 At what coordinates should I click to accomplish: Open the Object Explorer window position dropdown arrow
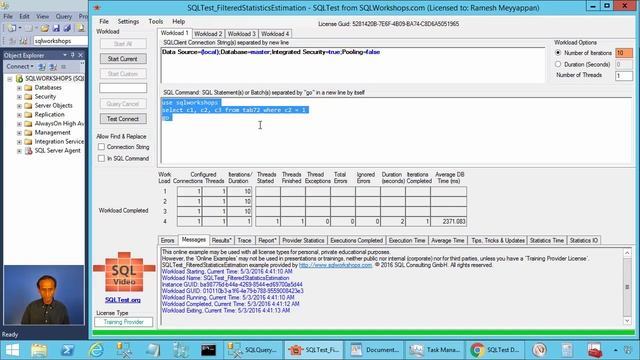tap(65, 55)
